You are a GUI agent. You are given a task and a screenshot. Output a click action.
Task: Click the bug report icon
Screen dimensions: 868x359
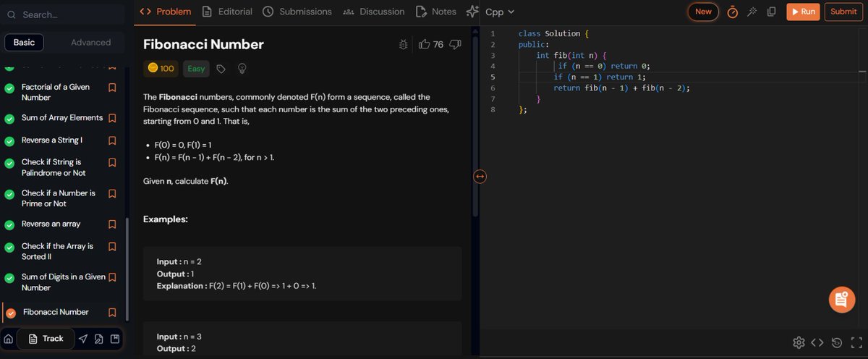tap(404, 45)
